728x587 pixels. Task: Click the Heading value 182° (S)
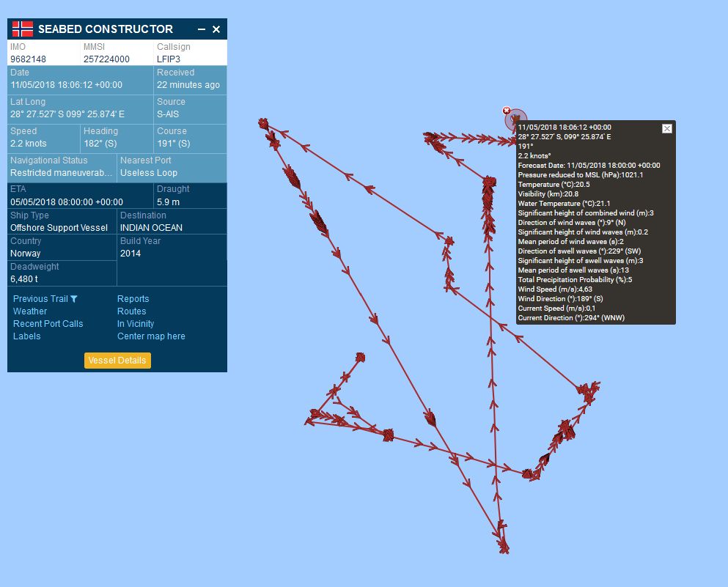pyautogui.click(x=100, y=144)
